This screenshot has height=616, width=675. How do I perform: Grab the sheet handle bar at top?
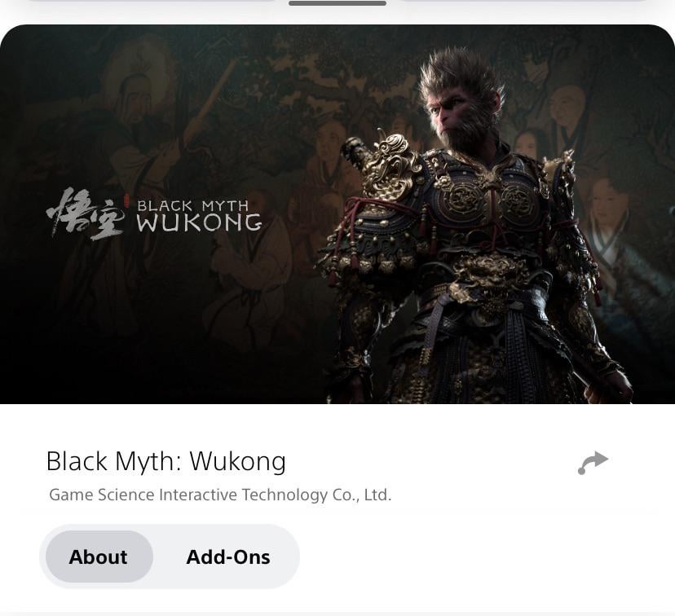pos(337,3)
